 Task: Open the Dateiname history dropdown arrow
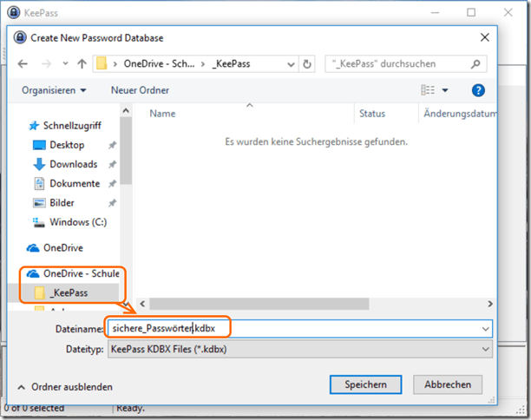[484, 329]
